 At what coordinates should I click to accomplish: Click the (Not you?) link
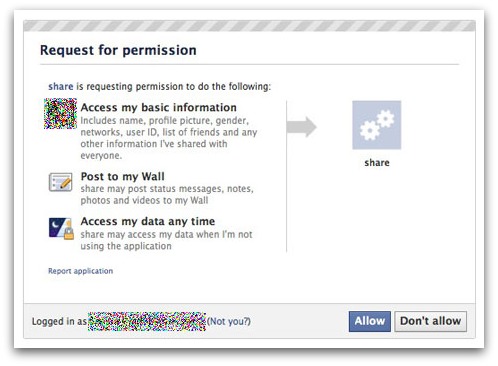[229, 322]
